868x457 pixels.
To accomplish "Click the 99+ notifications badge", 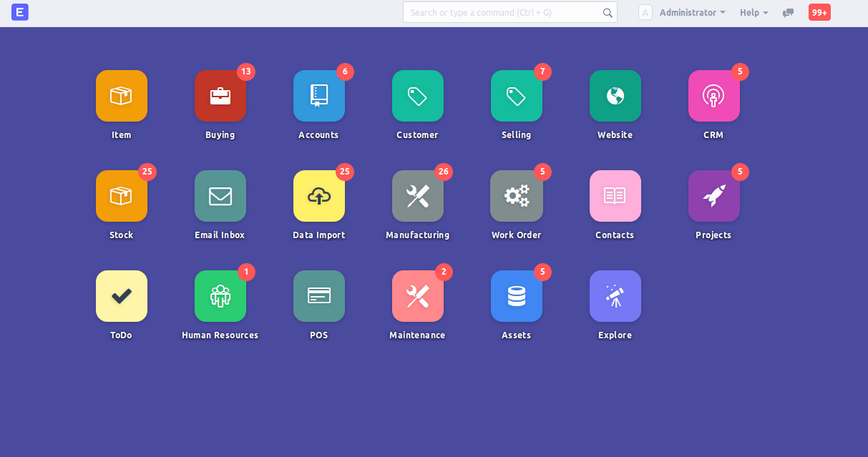I will coord(819,12).
